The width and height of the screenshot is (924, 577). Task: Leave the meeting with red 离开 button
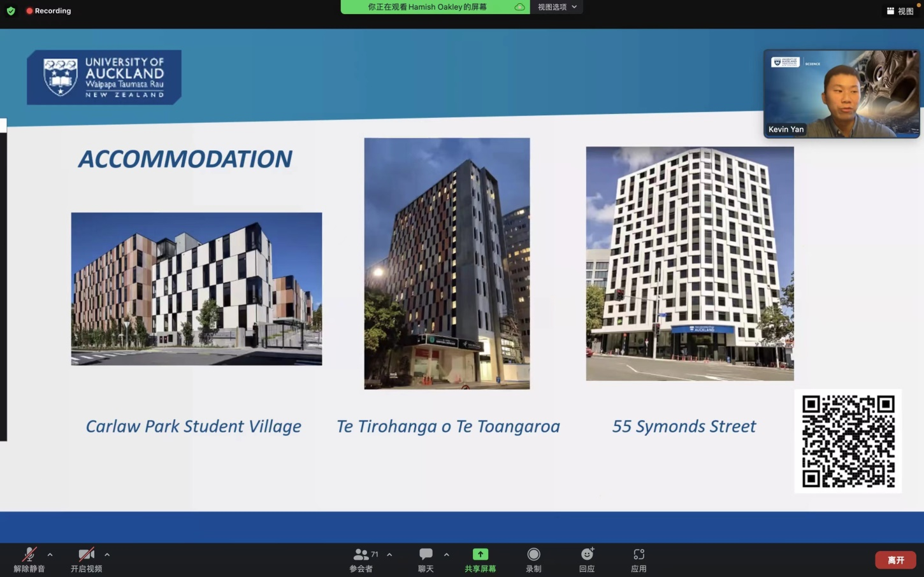tap(895, 560)
